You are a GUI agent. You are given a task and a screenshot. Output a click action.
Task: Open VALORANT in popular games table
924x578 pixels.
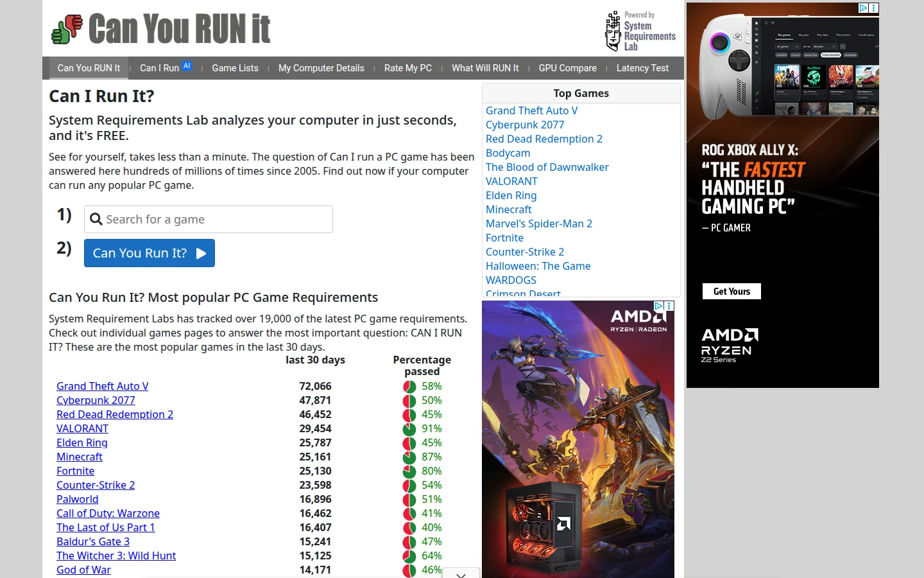(x=82, y=428)
